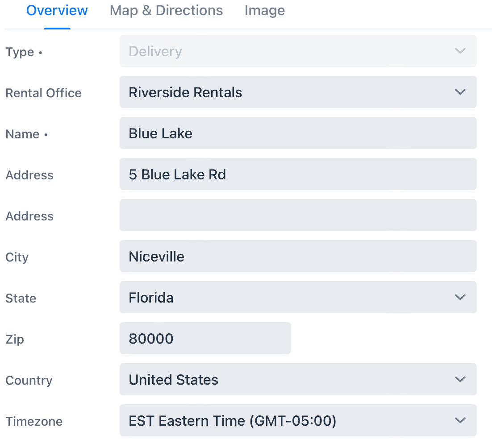Switch to the Overview tab
This screenshot has width=492, height=448.
[x=57, y=11]
